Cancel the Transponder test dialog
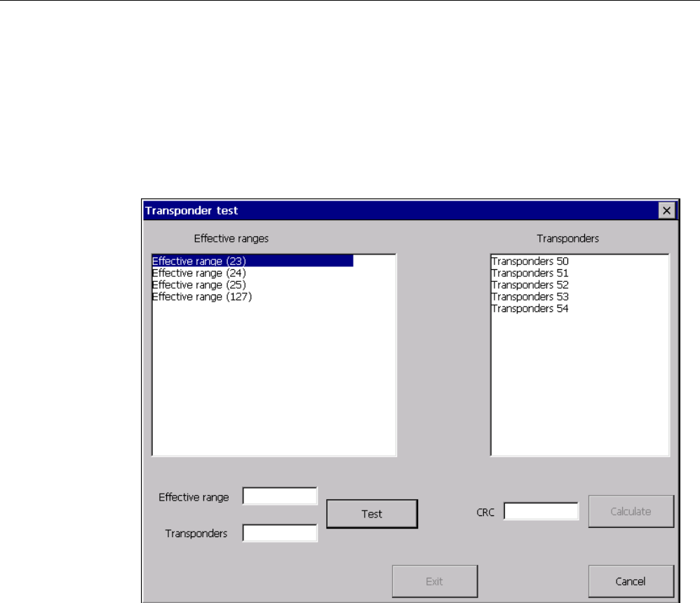This screenshot has width=700, height=603. (x=631, y=581)
